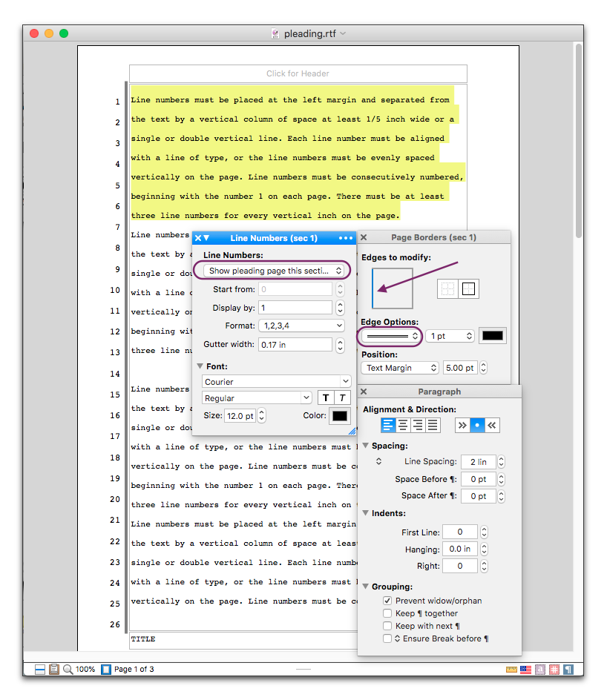Justify the paragraph
The height and width of the screenshot is (700, 607).
pos(433,425)
